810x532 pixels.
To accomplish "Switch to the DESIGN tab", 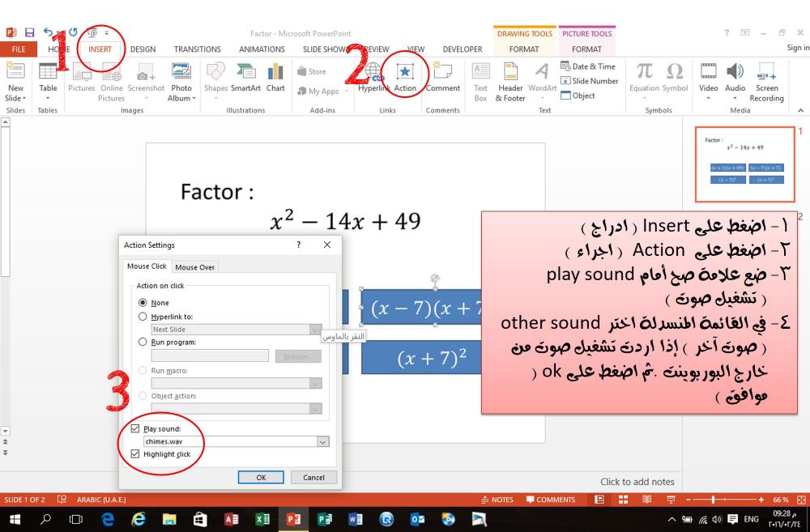I will (x=143, y=49).
